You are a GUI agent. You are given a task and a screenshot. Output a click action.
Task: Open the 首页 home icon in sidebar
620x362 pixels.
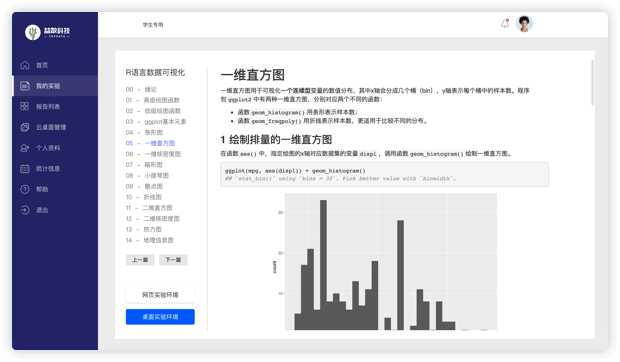25,65
